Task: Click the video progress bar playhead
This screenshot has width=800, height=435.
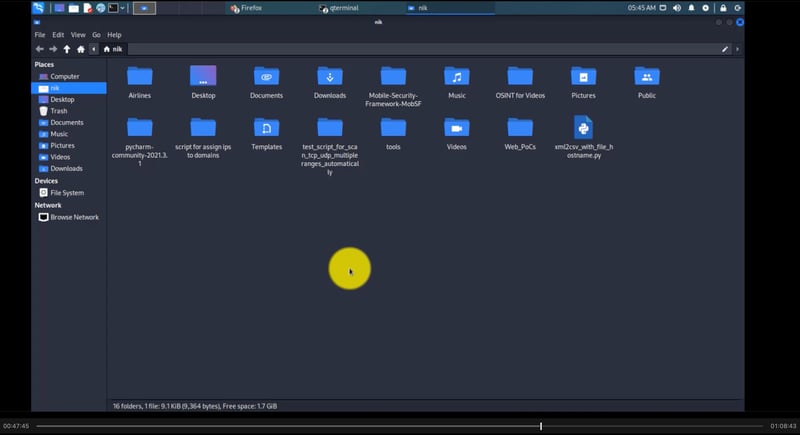Action: point(541,426)
